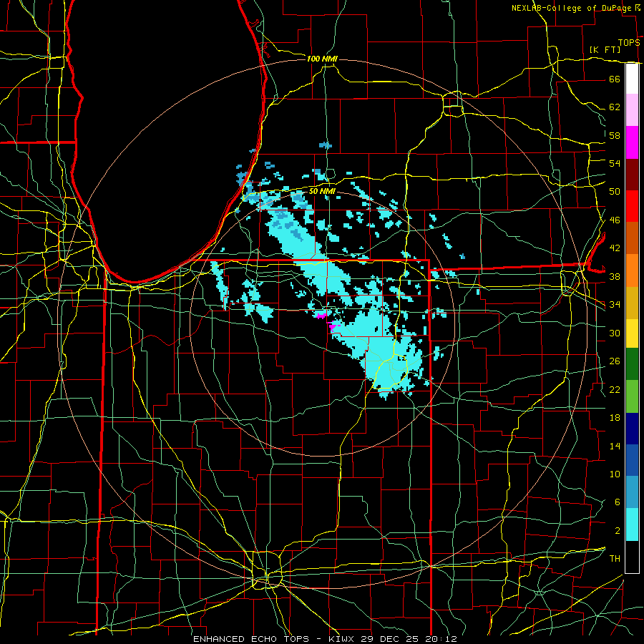The width and height of the screenshot is (644, 644).
Task: Click the yellow legend swatch
Action: click(x=632, y=333)
